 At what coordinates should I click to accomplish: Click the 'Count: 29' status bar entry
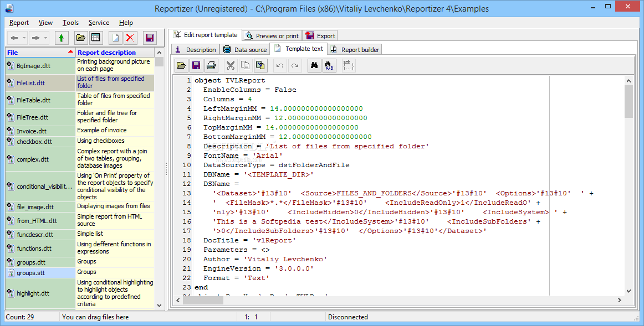click(x=20, y=317)
